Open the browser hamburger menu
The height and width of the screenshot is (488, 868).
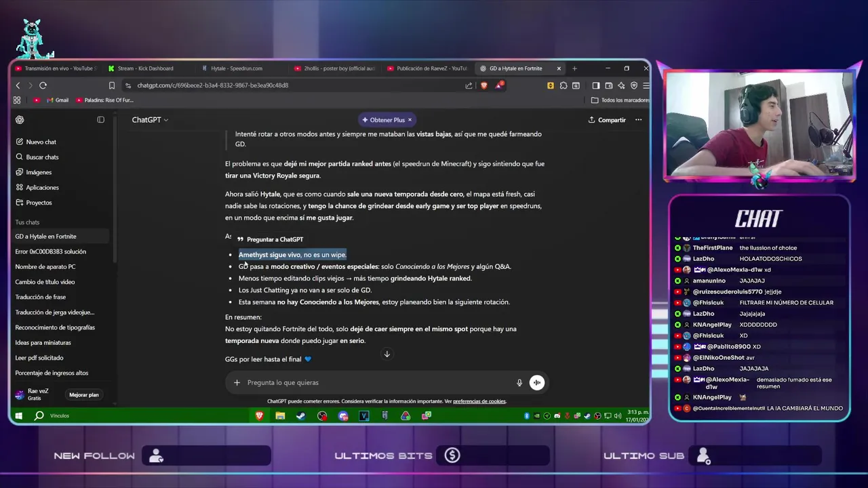click(646, 85)
